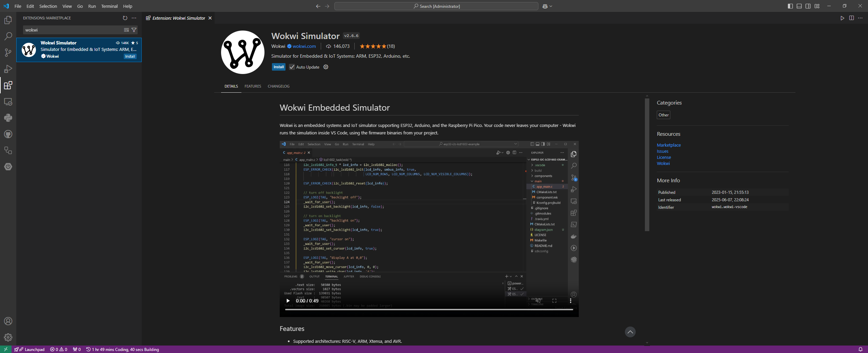The image size is (868, 353).
Task: Open the Run and Debug view
Action: [x=8, y=69]
